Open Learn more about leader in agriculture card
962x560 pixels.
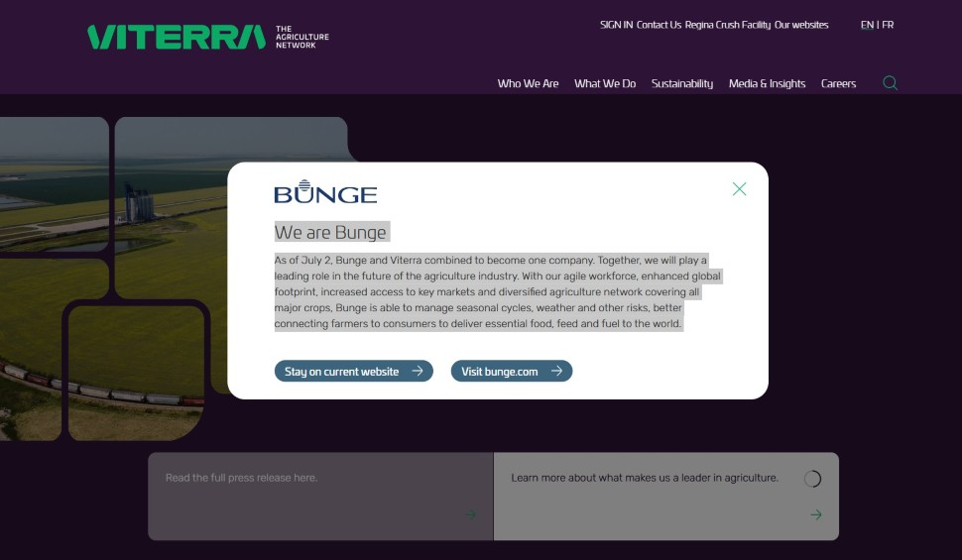pyautogui.click(x=666, y=497)
